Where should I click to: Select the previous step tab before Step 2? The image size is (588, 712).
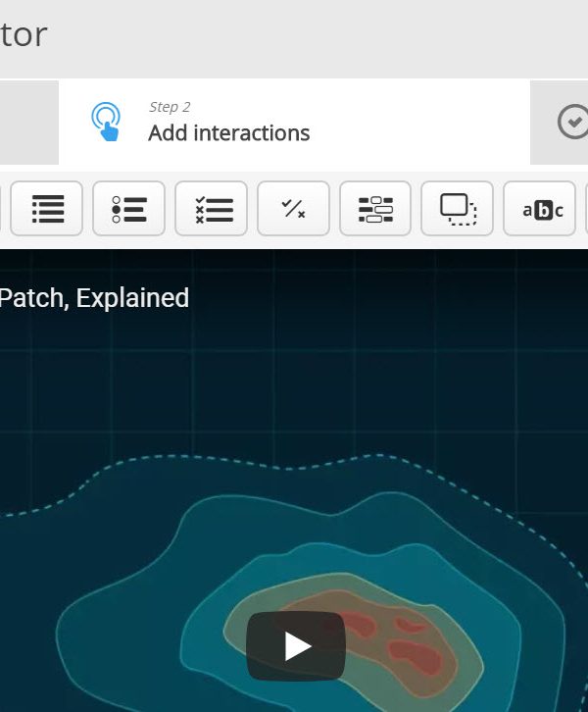point(29,123)
